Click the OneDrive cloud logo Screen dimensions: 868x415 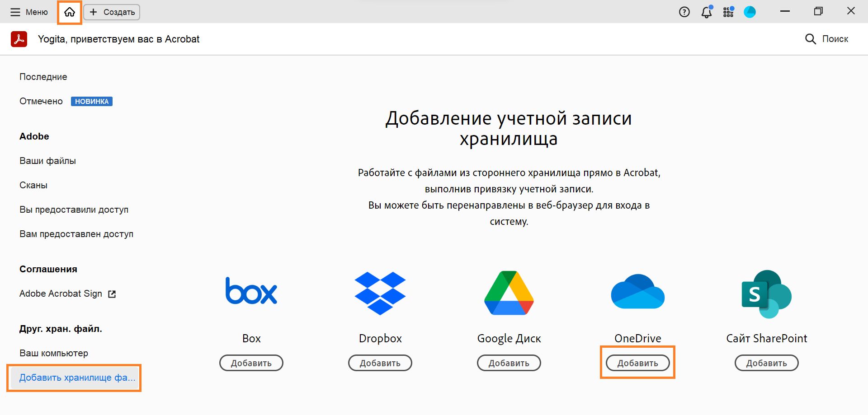pyautogui.click(x=638, y=291)
